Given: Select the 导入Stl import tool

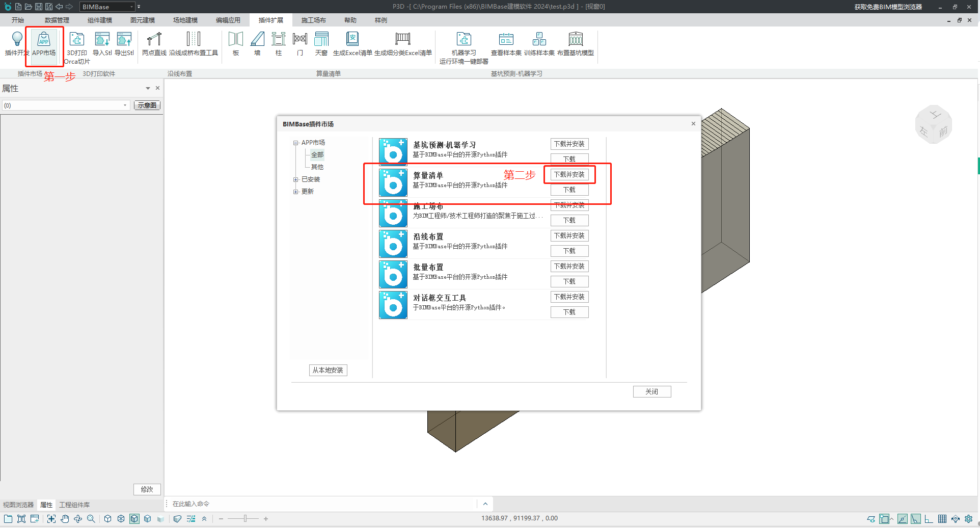Looking at the screenshot, I should pyautogui.click(x=102, y=44).
